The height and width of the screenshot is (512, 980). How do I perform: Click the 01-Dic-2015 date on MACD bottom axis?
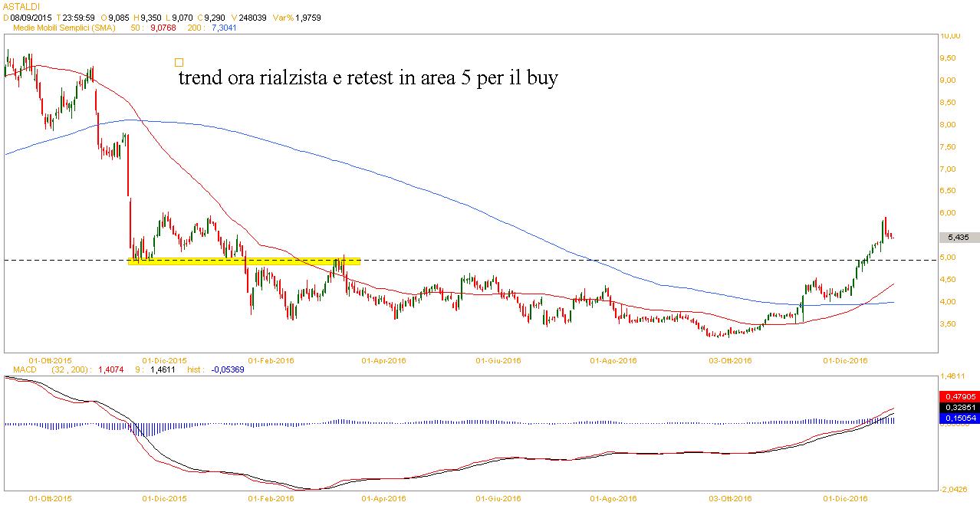point(165,498)
